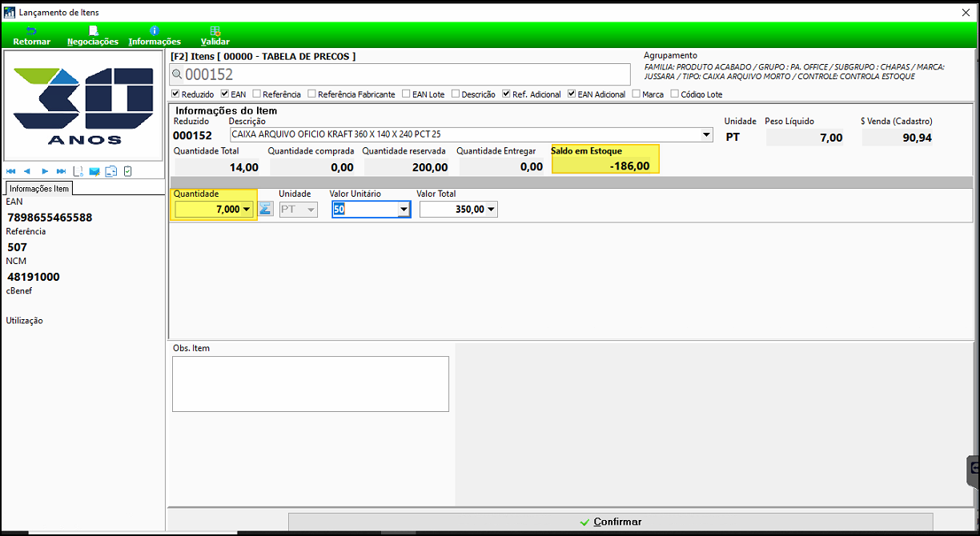Image resolution: width=980 pixels, height=536 pixels.
Task: Go to the first record arrow
Action: (x=11, y=171)
